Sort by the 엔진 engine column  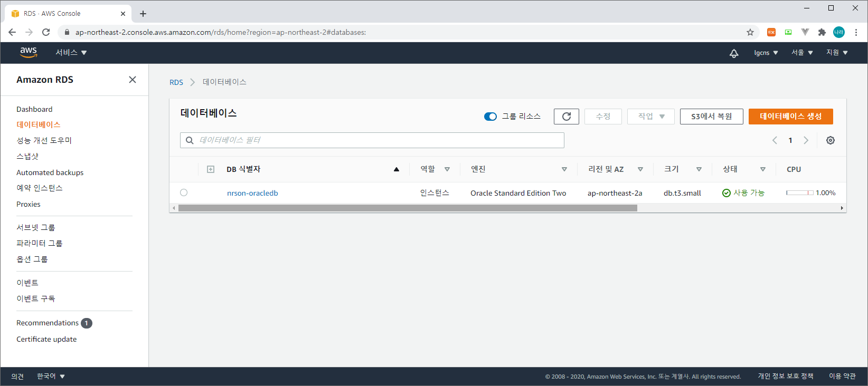coord(564,169)
